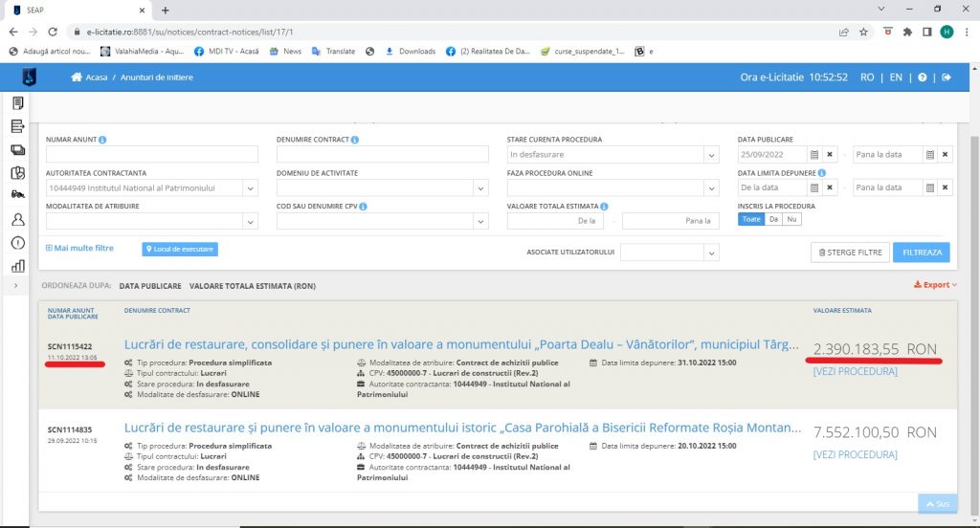Clear the 25/09/2022 publication date
This screenshot has height=528, width=980.
coord(831,155)
